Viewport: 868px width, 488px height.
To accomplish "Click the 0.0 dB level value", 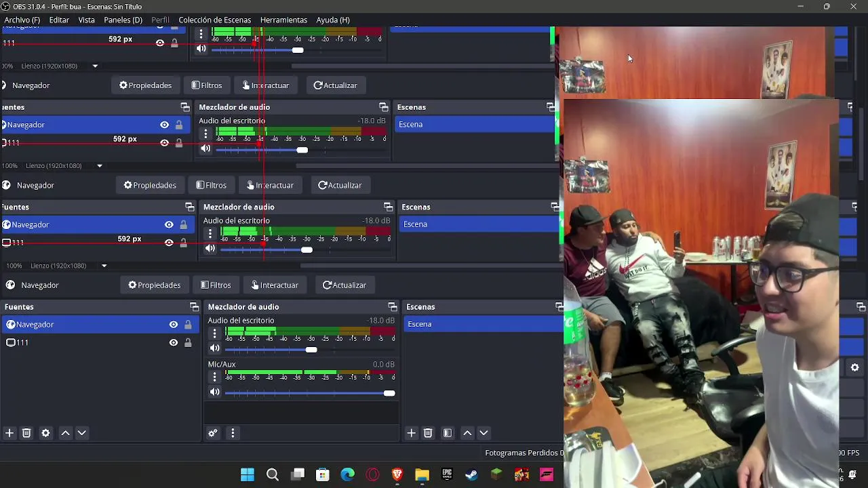I will tap(383, 365).
